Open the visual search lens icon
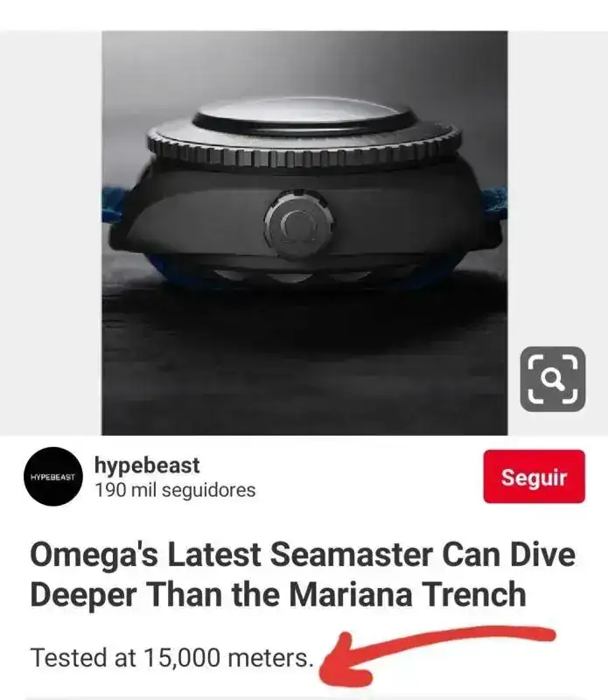608x700 pixels. coord(552,379)
